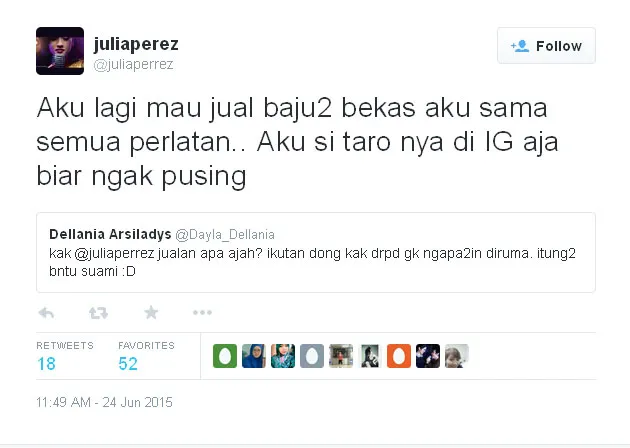The image size is (630, 448).
Task: Open juliaperez profile picture
Action: point(60,51)
